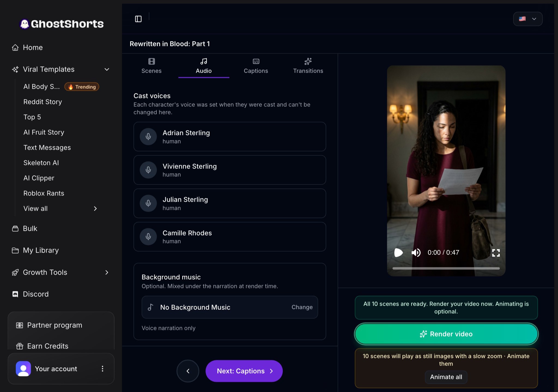Open the Reddit Story template
558x392 pixels.
click(x=43, y=102)
